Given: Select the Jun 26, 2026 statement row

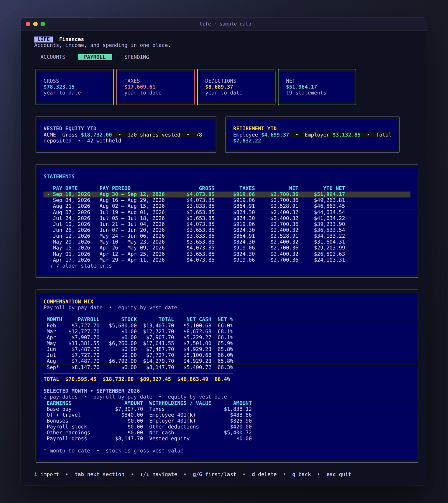Looking at the screenshot, I should (x=227, y=230).
